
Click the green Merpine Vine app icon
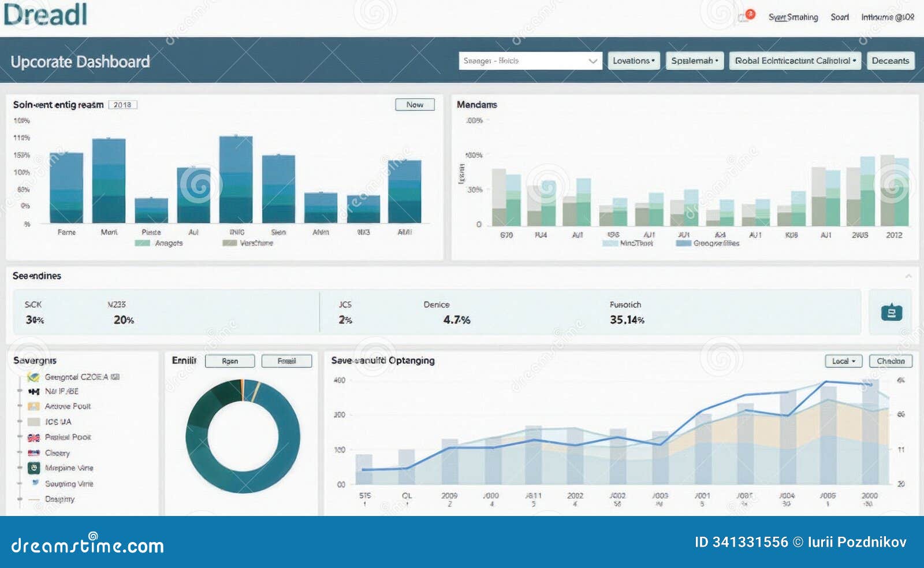pyautogui.click(x=34, y=468)
